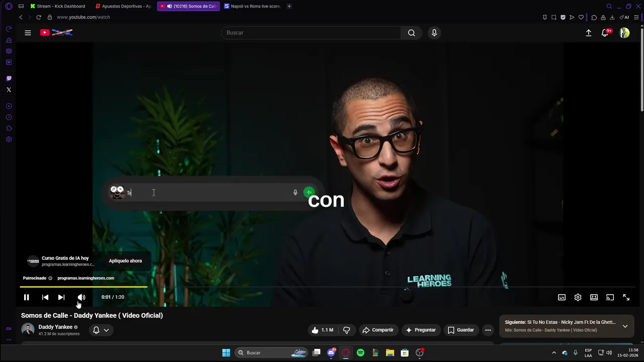Cast video to a TV device
This screenshot has width=644, height=362.
point(610,297)
